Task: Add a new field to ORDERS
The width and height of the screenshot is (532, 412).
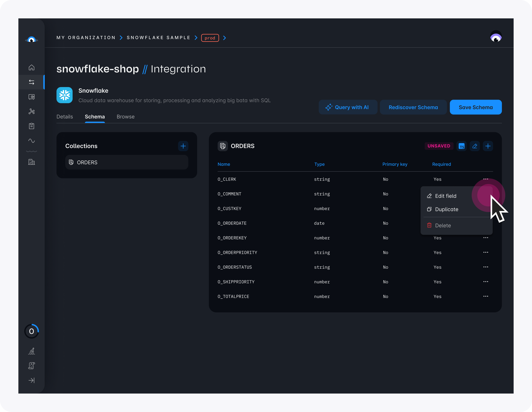Action: pyautogui.click(x=488, y=146)
